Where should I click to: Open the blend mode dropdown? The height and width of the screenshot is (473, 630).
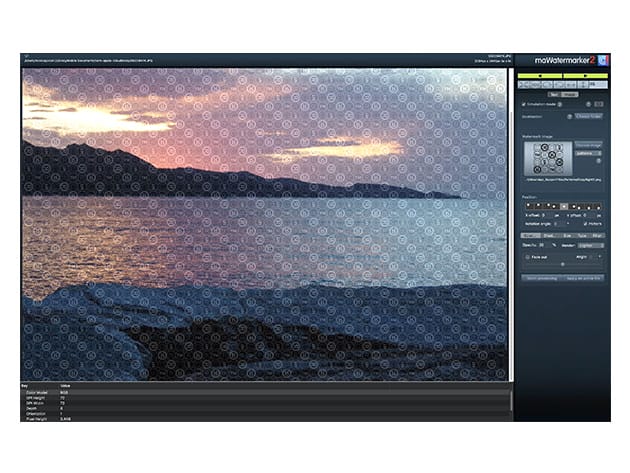point(591,243)
